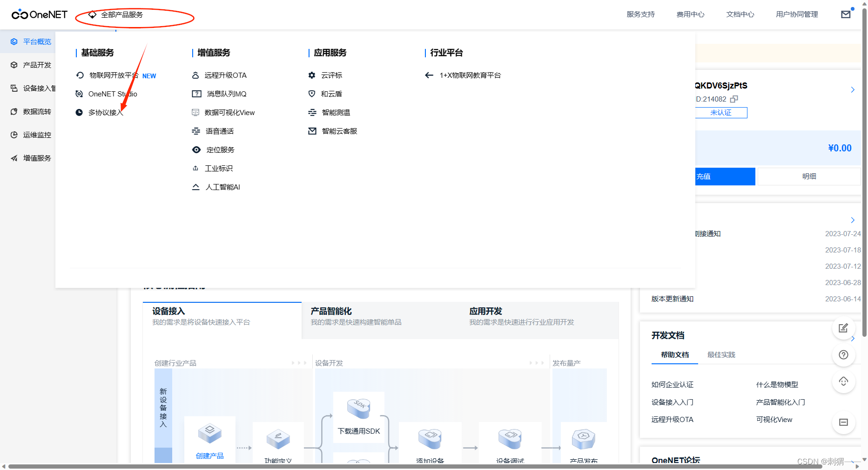Open 可视化View help link
868x470 pixels.
tap(774, 419)
